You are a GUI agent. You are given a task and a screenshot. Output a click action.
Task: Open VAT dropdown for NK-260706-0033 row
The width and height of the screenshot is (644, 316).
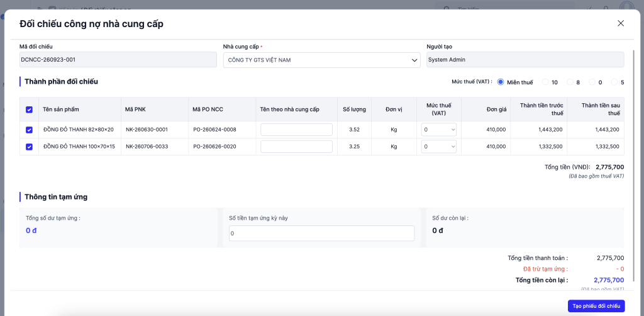coord(438,146)
